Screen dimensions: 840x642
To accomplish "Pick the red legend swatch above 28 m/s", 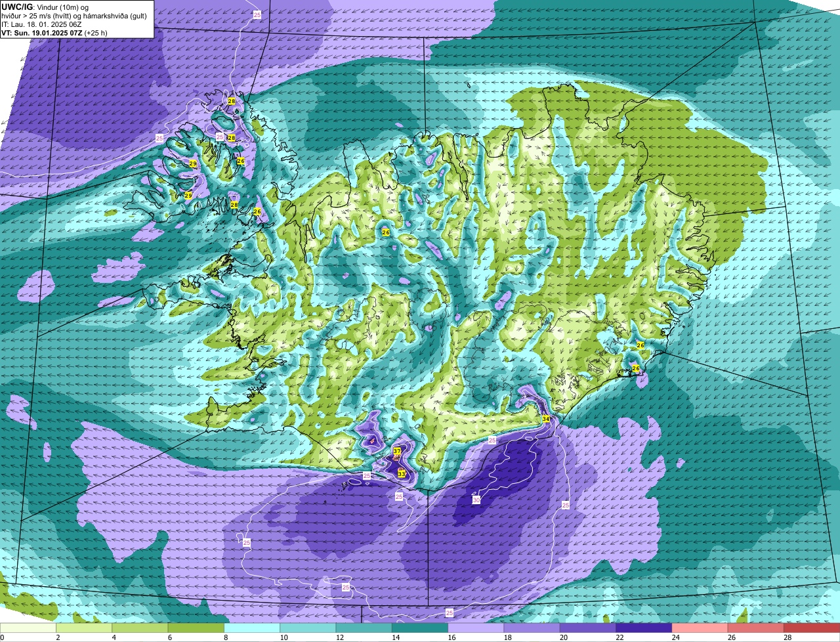I will pyautogui.click(x=812, y=628).
